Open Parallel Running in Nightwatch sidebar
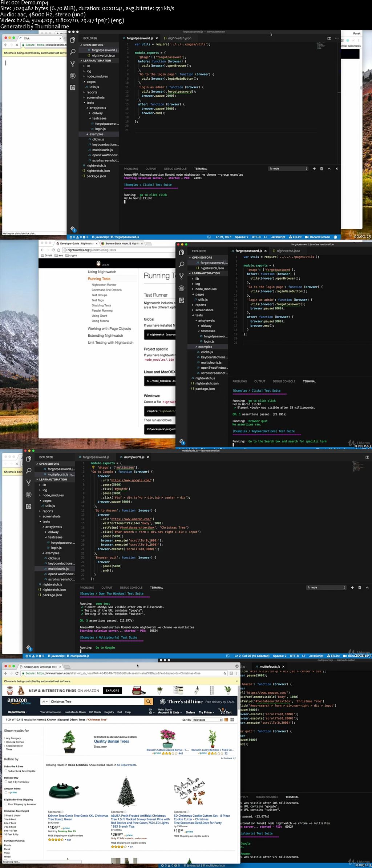This screenshot has height=868, width=372. (102, 311)
